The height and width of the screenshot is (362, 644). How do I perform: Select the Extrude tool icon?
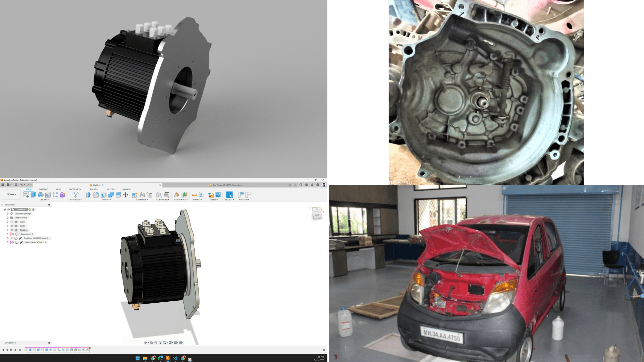coord(33,195)
